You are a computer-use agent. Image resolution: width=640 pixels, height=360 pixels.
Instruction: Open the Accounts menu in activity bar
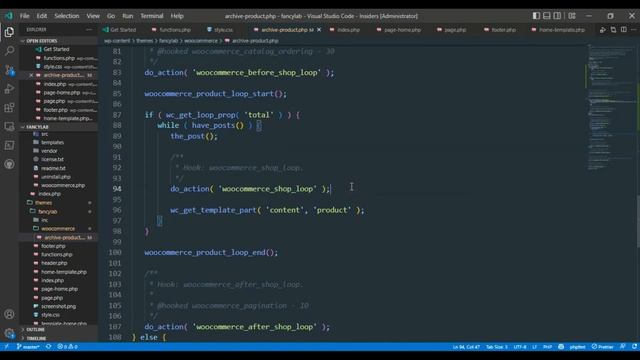coord(9,314)
